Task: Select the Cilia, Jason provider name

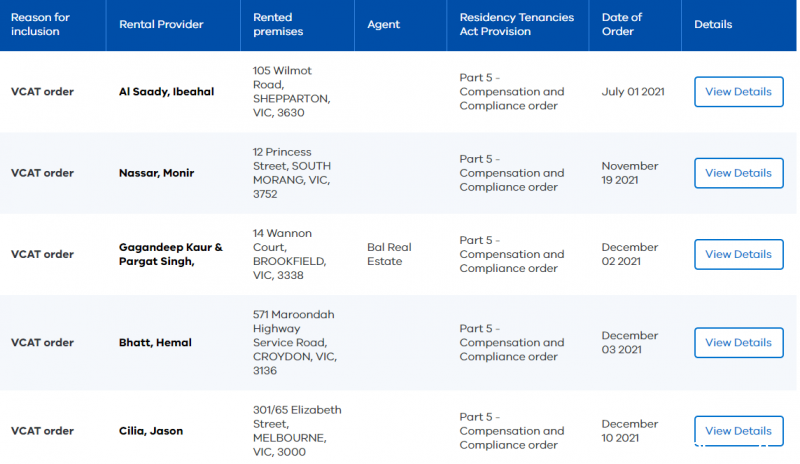Action: click(x=150, y=431)
